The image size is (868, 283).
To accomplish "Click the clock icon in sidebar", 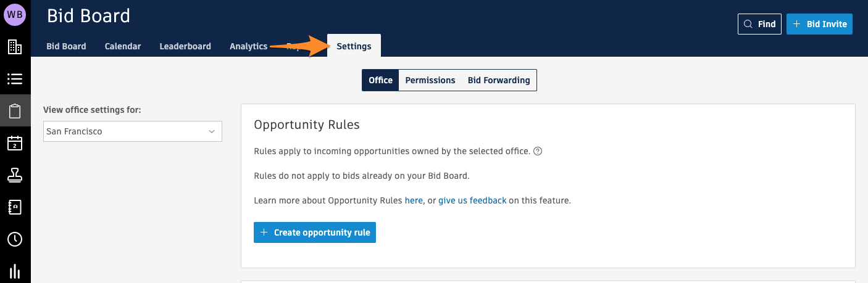I will [15, 239].
